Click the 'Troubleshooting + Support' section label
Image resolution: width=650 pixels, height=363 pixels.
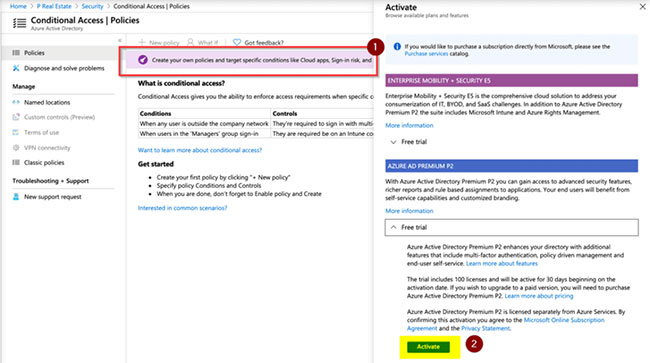(51, 181)
